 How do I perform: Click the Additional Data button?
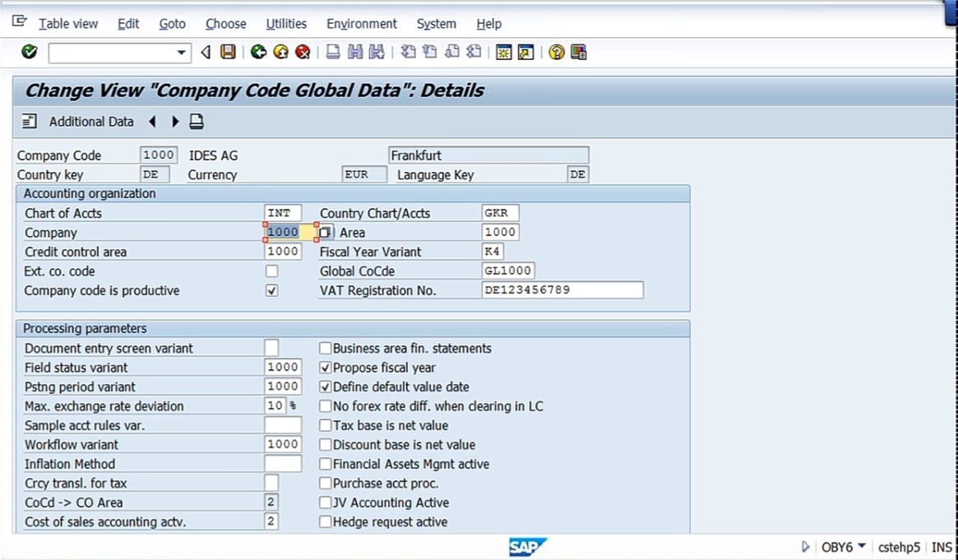[91, 122]
